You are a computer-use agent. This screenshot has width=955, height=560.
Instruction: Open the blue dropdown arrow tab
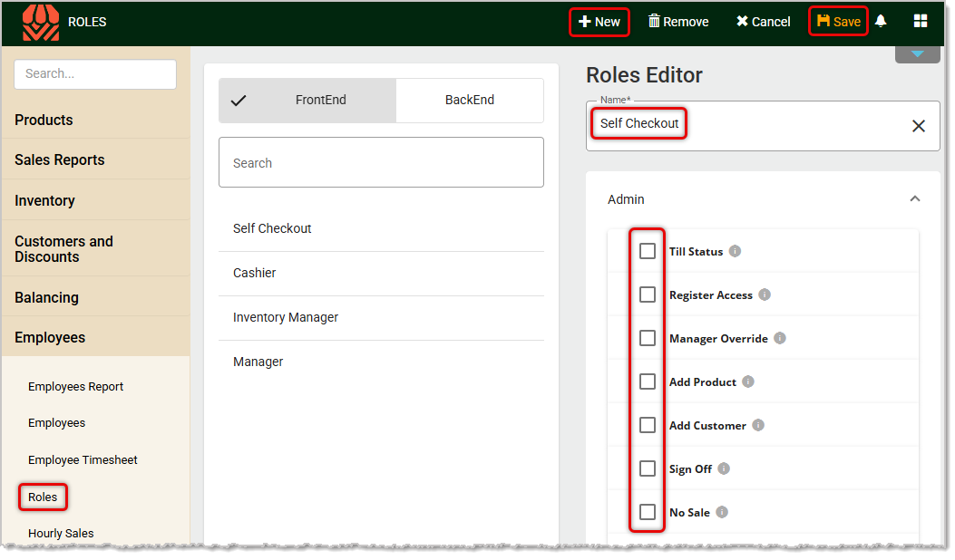click(x=917, y=54)
